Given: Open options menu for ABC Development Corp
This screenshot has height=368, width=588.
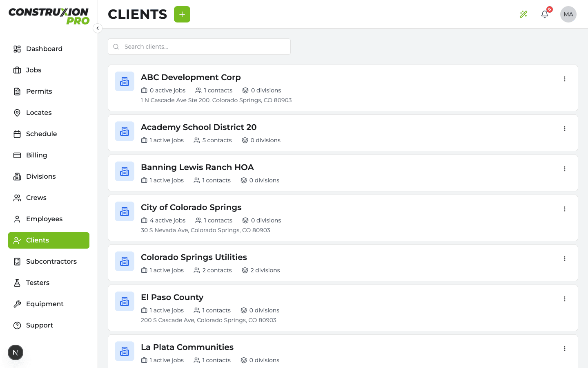Looking at the screenshot, I should tap(565, 79).
